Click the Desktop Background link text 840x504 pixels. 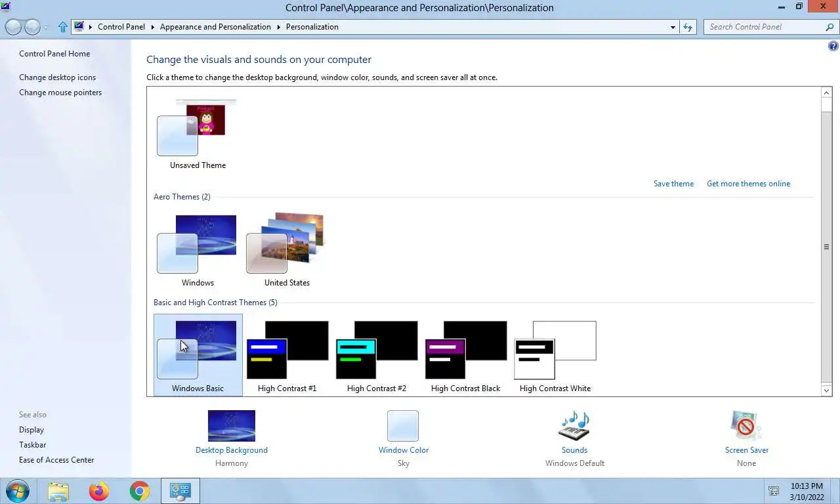tap(231, 450)
